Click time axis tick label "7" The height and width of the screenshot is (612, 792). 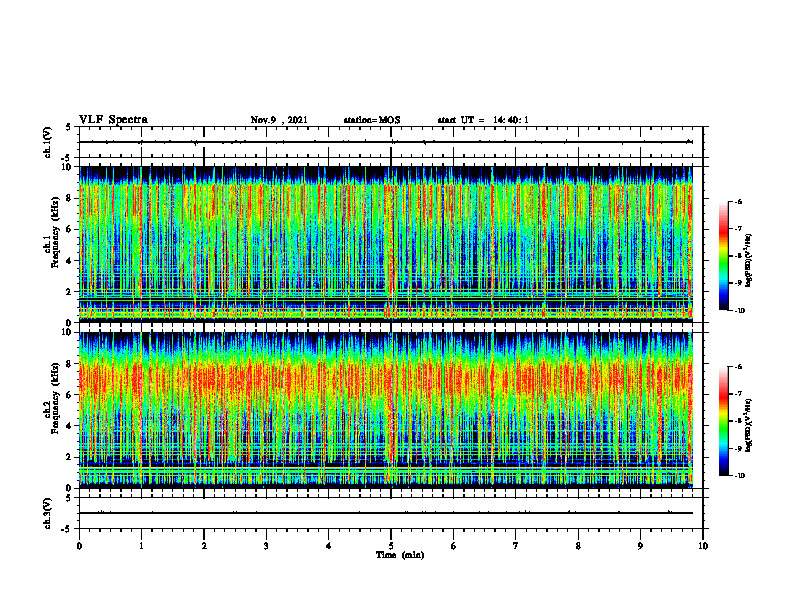pyautogui.click(x=516, y=546)
